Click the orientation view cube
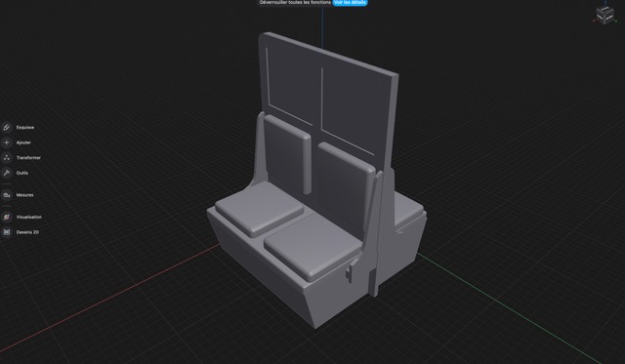 coord(604,15)
